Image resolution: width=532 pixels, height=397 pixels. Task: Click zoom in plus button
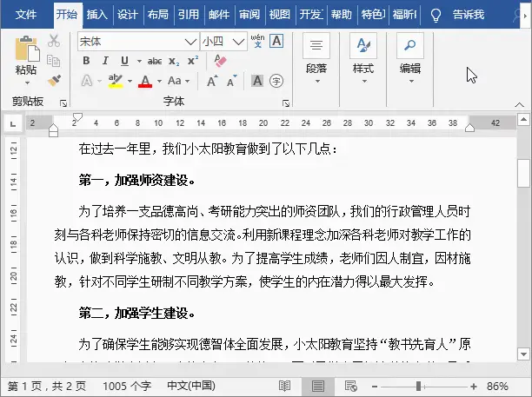(474, 387)
